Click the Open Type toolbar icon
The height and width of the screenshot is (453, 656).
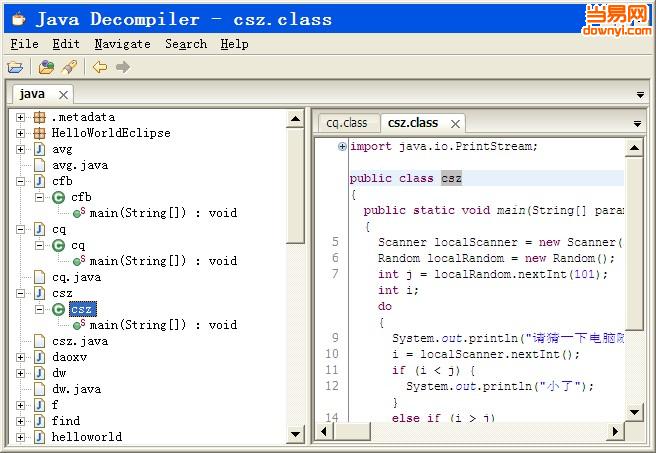[46, 67]
